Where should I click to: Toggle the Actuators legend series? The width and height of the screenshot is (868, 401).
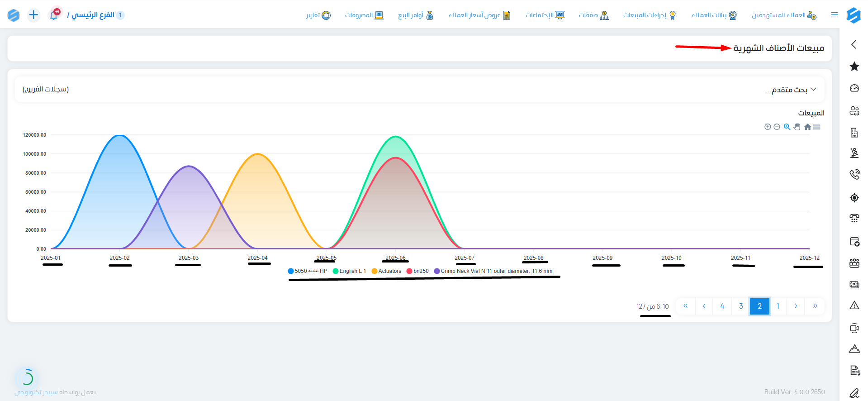[386, 271]
